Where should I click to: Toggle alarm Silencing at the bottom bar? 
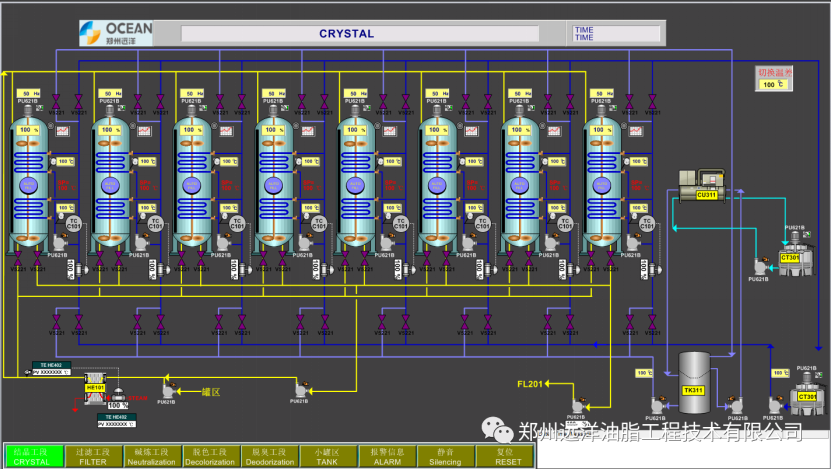[444, 457]
